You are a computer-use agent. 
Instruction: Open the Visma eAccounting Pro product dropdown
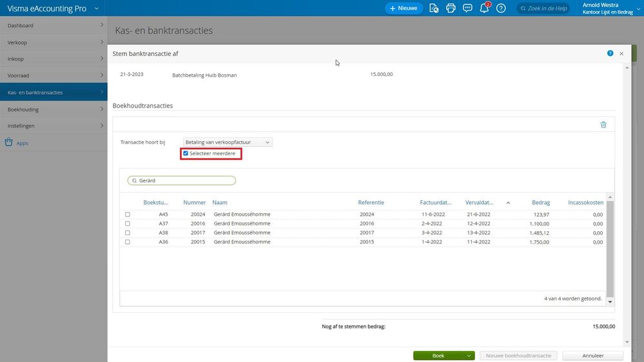coord(96,8)
